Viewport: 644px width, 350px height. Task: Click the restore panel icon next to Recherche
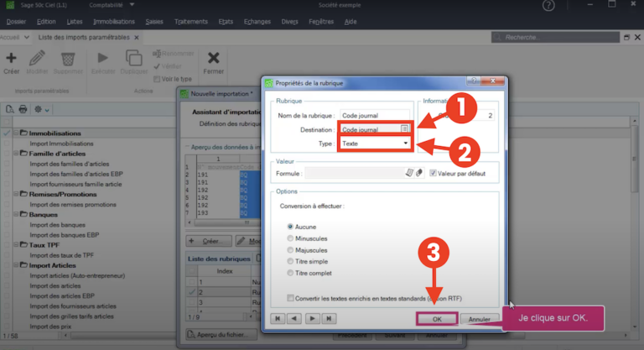626,38
